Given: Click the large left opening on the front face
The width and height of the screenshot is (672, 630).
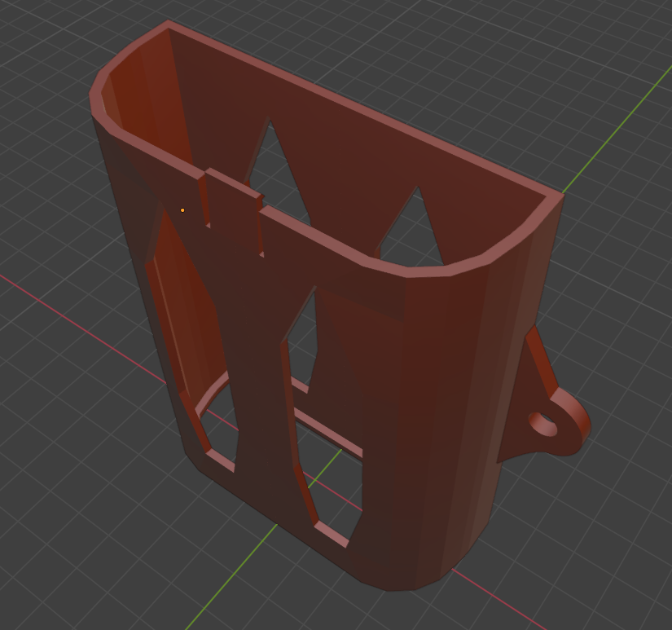Looking at the screenshot, I should 191,326.
